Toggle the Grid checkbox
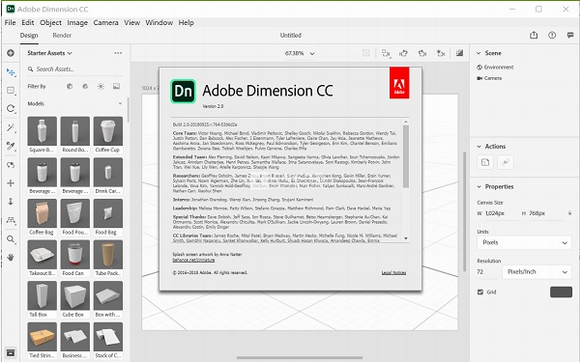Image resolution: width=580 pixels, height=362 pixels. [480, 292]
